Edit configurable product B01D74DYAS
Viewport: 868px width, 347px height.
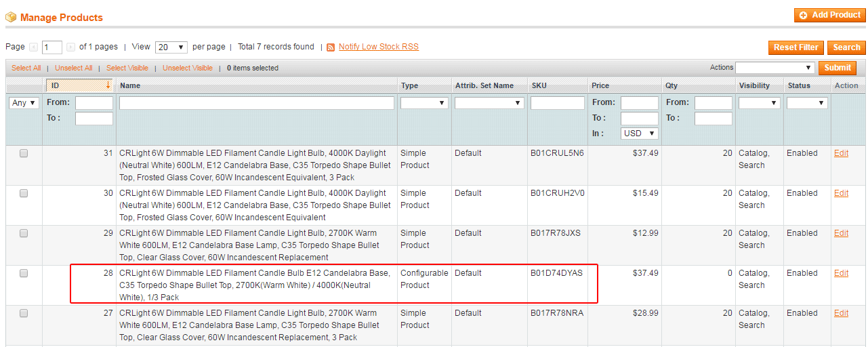[x=841, y=273]
